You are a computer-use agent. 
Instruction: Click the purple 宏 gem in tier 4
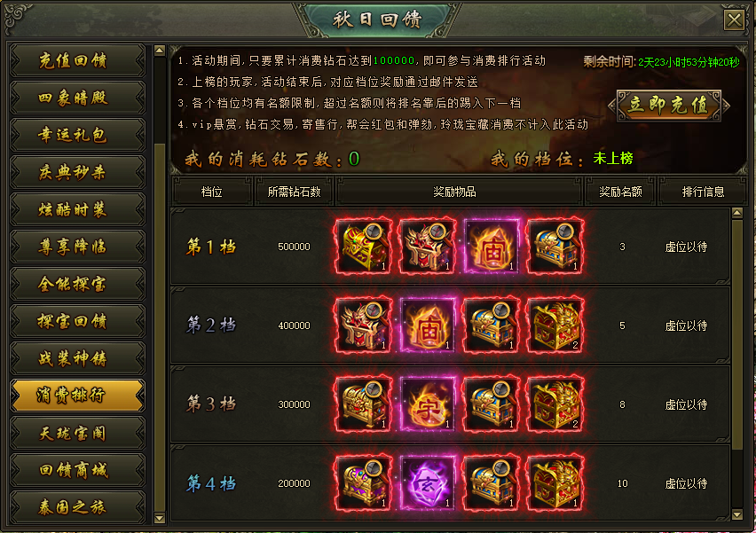[427, 482]
